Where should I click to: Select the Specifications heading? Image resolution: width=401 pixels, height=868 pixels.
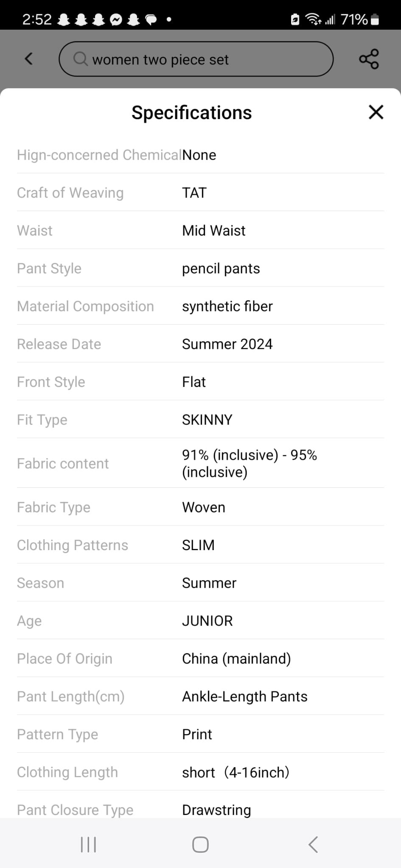[192, 113]
